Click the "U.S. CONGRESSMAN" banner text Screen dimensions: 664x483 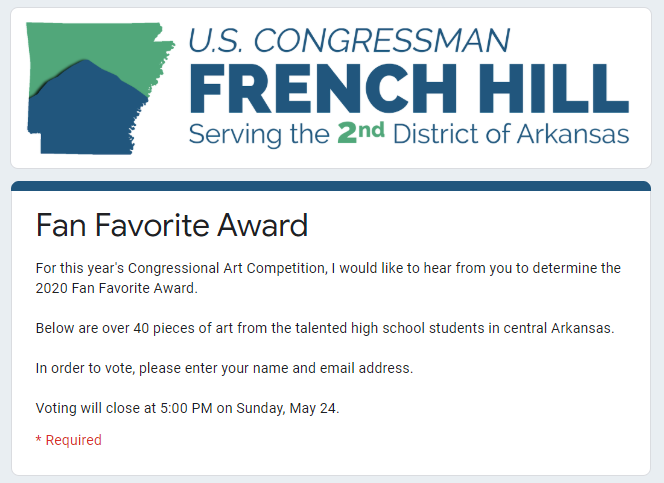[349, 40]
